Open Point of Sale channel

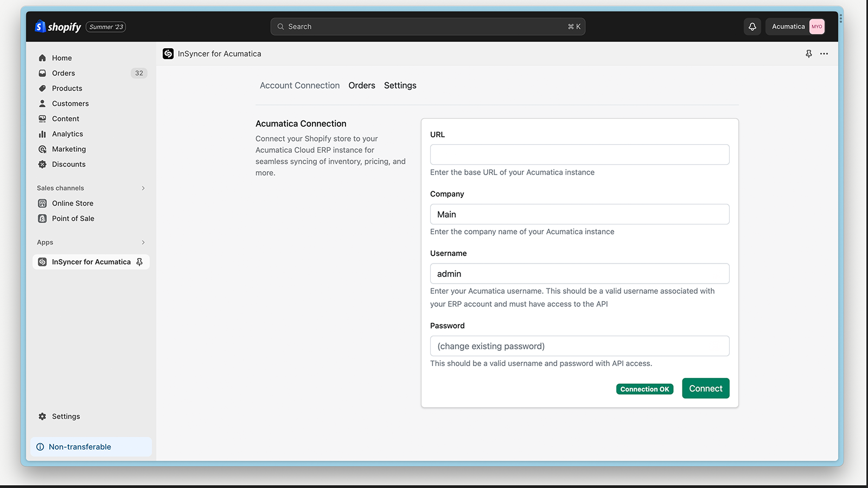[x=73, y=219]
